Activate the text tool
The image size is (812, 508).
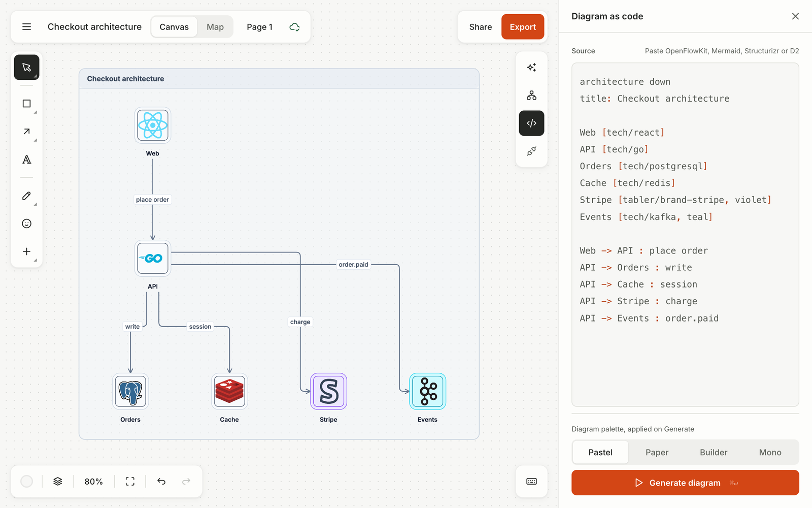tap(26, 160)
